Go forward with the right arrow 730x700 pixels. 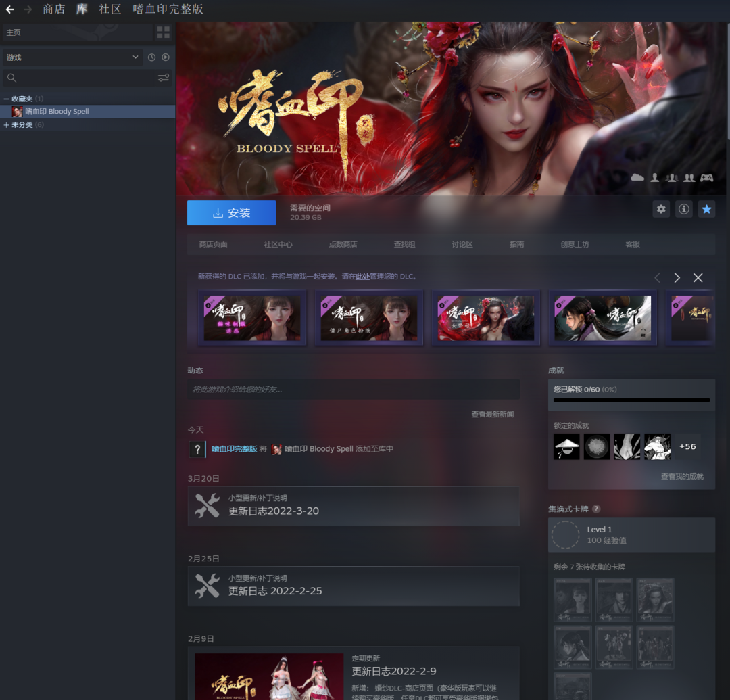[28, 9]
